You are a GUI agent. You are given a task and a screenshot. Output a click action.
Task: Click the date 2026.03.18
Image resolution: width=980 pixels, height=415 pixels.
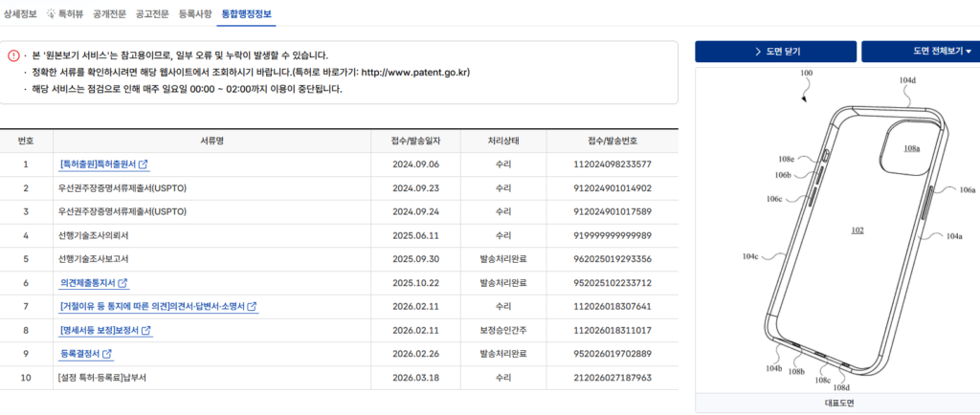pyautogui.click(x=415, y=378)
